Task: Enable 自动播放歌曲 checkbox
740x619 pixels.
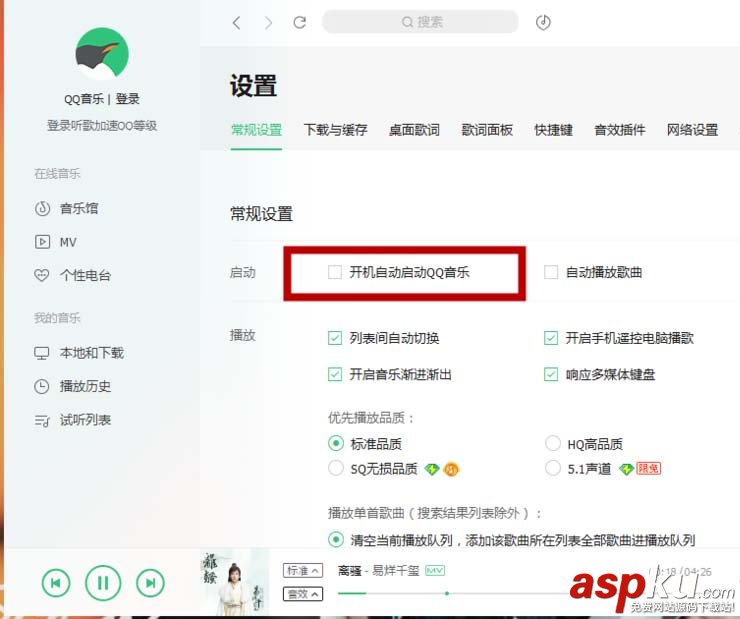Action: [x=551, y=272]
